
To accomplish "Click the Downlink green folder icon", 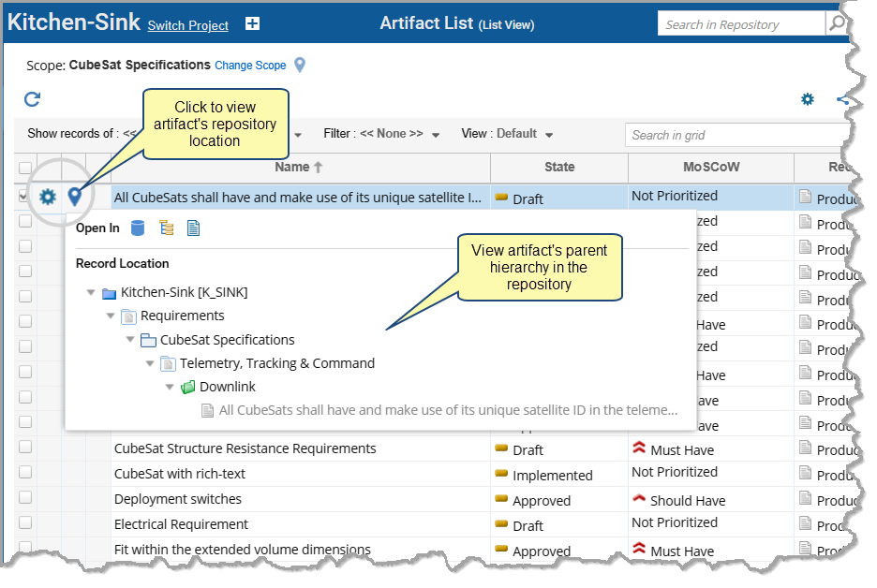I will 188,387.
